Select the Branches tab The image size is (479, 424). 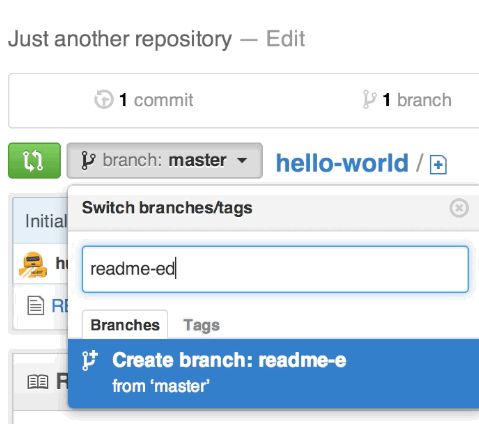tap(125, 325)
